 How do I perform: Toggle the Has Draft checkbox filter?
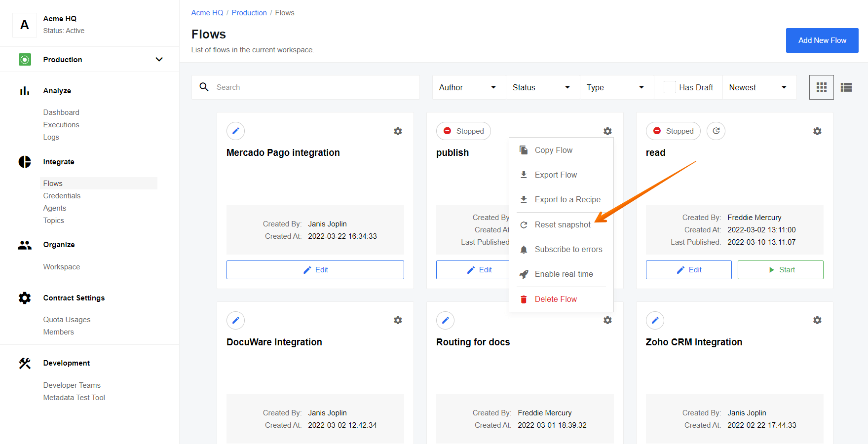[670, 87]
